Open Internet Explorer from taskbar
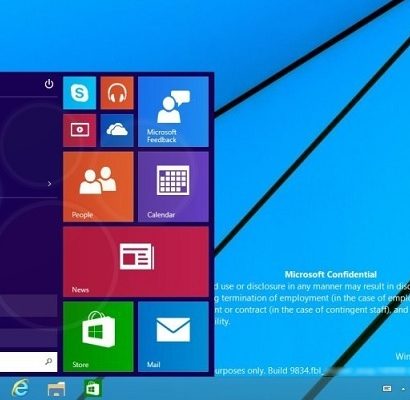Image resolution: width=410 pixels, height=400 pixels. tap(20, 388)
